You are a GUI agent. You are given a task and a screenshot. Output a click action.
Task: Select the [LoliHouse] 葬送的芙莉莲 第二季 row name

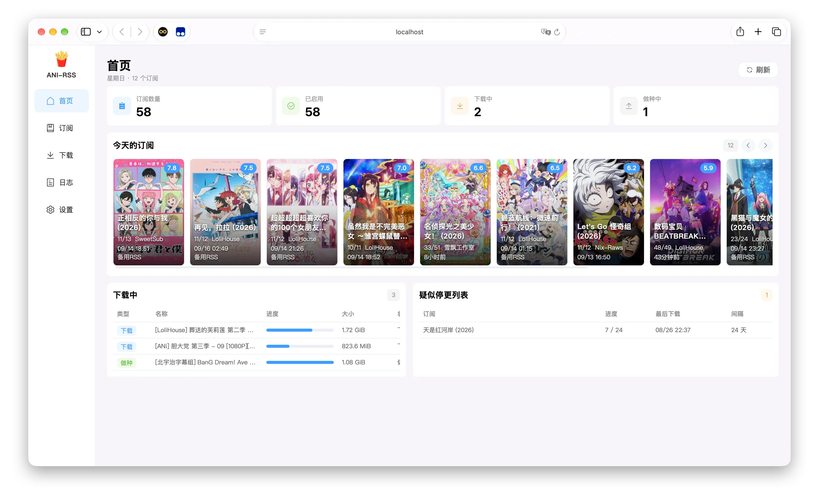click(x=204, y=330)
